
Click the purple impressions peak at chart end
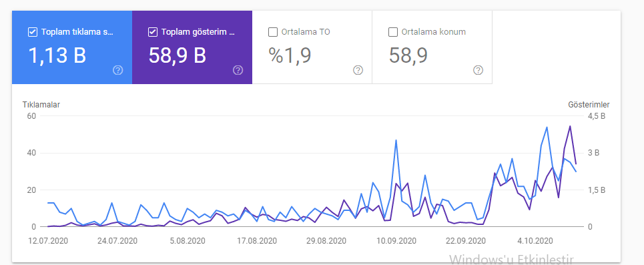coord(570,126)
